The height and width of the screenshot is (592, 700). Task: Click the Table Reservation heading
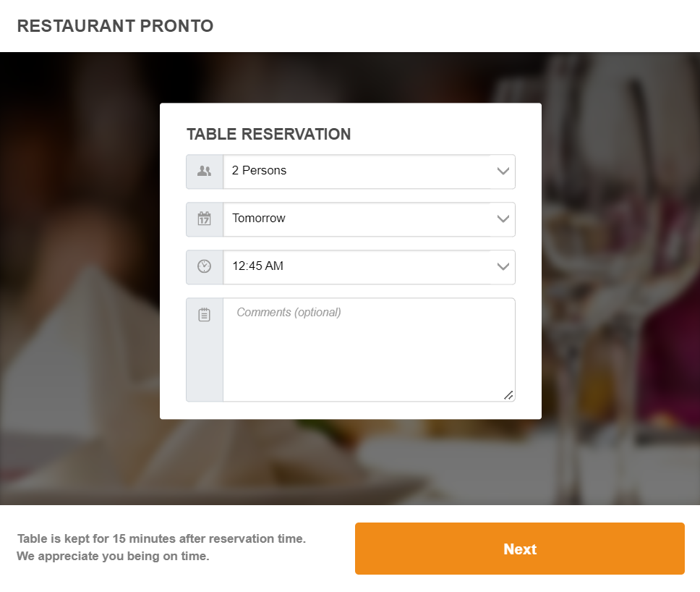[x=268, y=134]
